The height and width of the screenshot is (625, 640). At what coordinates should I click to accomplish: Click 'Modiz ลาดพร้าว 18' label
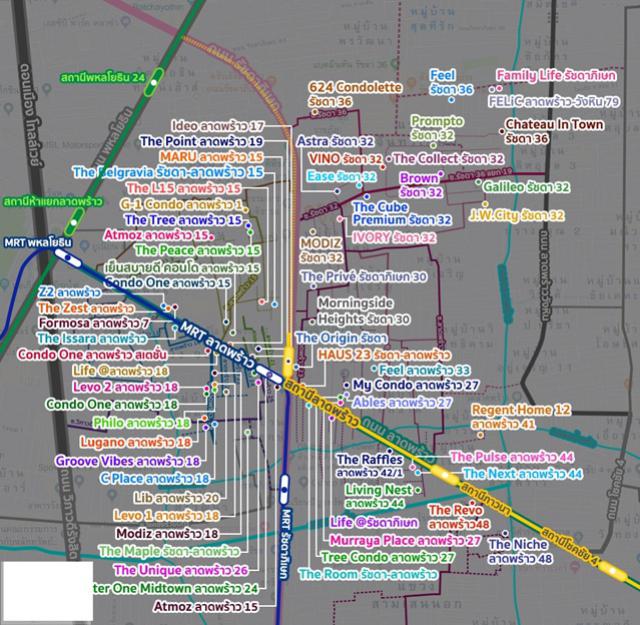pos(167,534)
